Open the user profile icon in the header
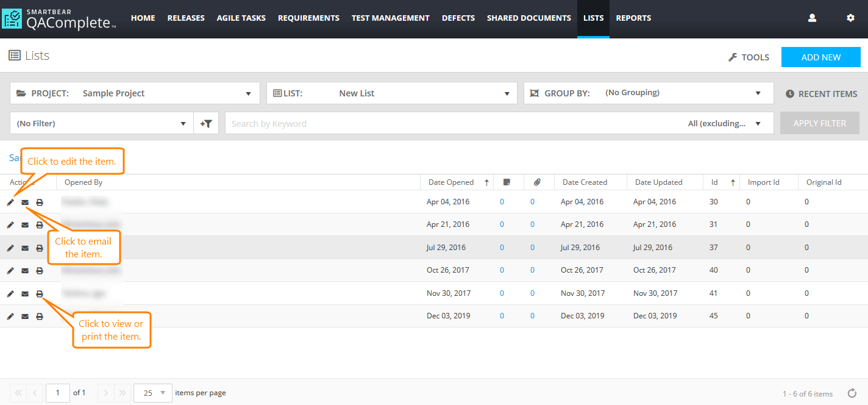The width and height of the screenshot is (868, 405). [812, 18]
